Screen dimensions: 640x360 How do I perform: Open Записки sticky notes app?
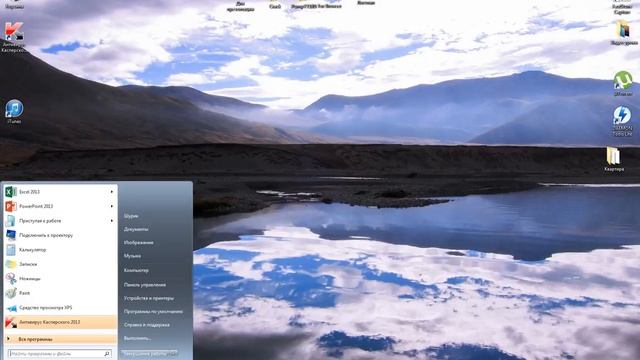[x=60, y=264]
